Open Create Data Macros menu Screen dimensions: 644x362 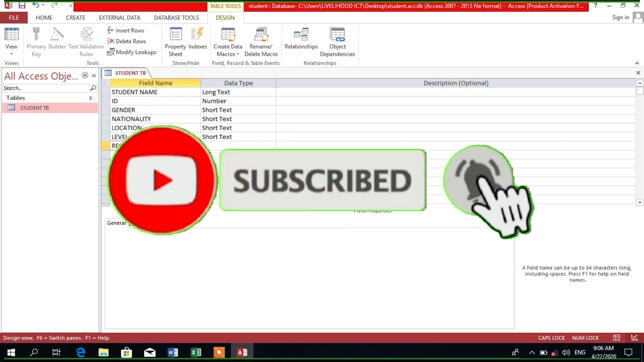[228, 42]
